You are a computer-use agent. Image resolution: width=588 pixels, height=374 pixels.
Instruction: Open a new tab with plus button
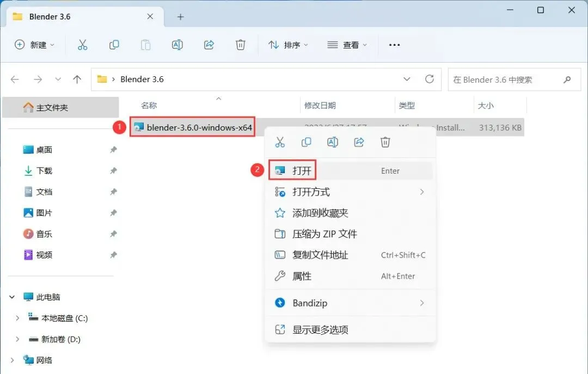point(180,17)
